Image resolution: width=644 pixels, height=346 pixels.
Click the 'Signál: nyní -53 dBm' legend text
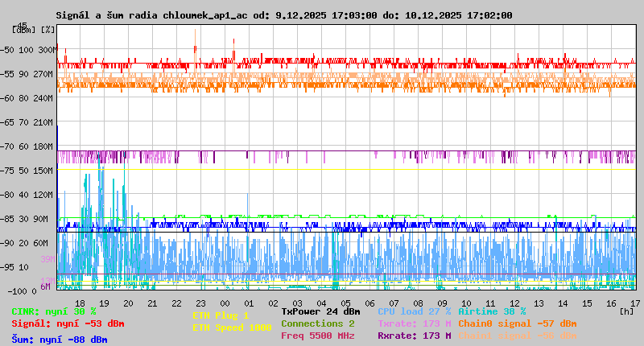(x=68, y=323)
